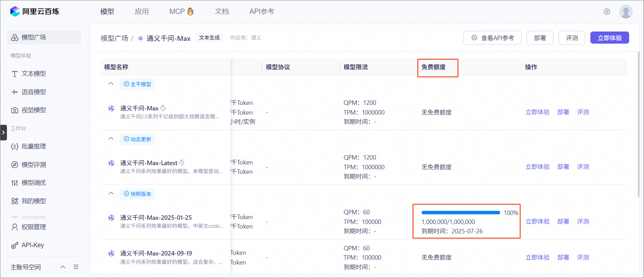The height and width of the screenshot is (278, 644).
Task: Go back to 模型广场 via breadcrumb
Action: pyautogui.click(x=114, y=38)
